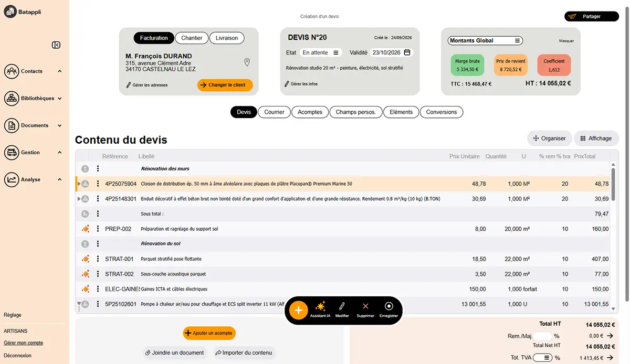
Task: Open the Etat 'En attente' dropdown
Action: pos(320,52)
